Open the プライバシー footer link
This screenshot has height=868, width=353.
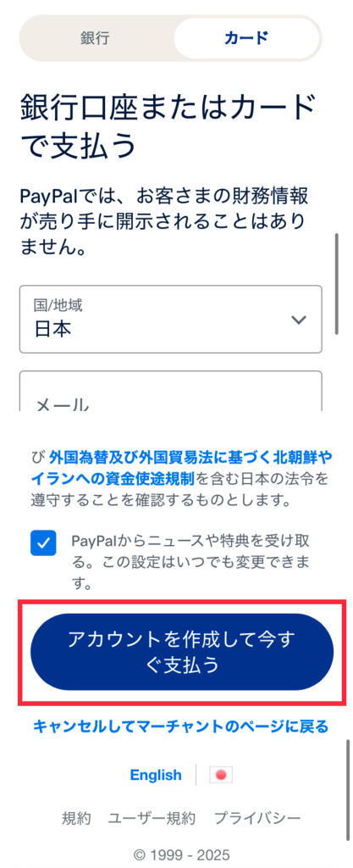(257, 818)
